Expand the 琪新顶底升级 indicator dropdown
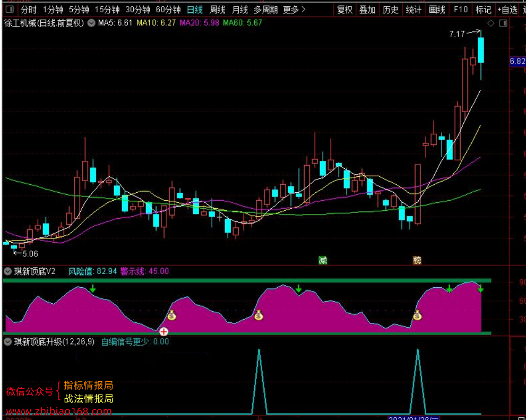Image resolution: width=526 pixels, height=420 pixels. coord(8,342)
